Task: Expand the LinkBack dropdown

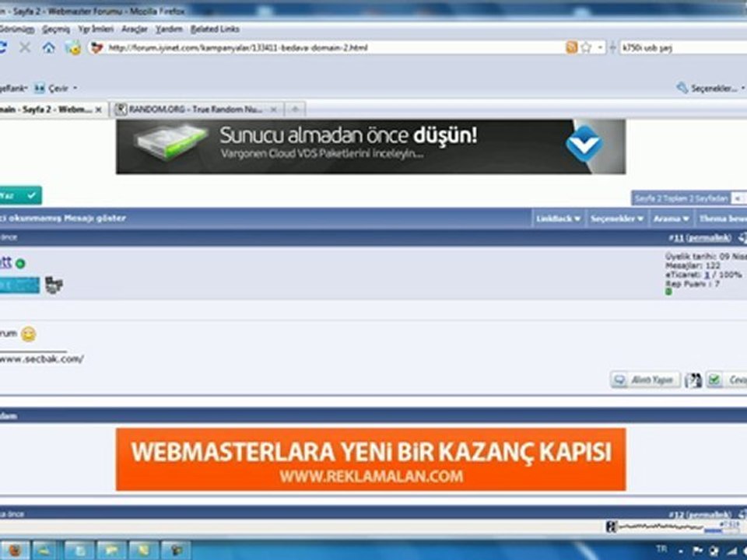Action: [x=559, y=219]
